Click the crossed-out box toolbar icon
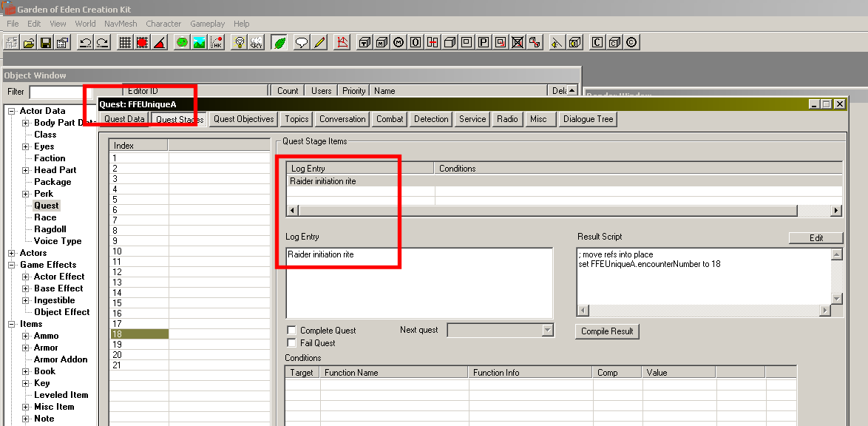The image size is (868, 426). point(518,43)
